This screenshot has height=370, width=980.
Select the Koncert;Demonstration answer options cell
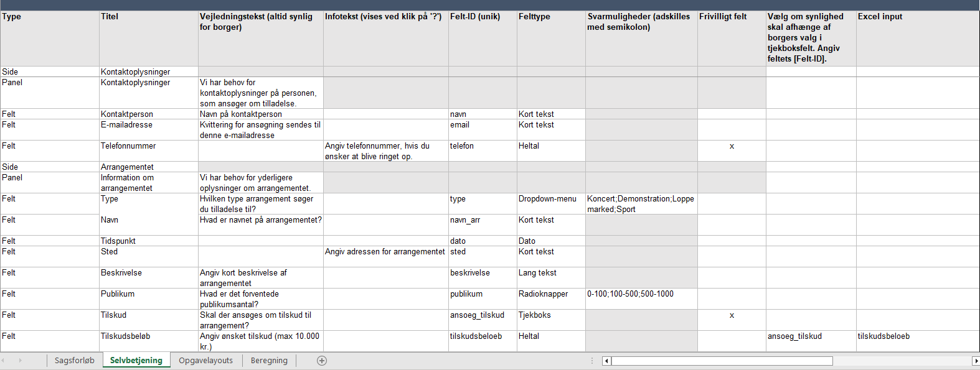click(641, 203)
